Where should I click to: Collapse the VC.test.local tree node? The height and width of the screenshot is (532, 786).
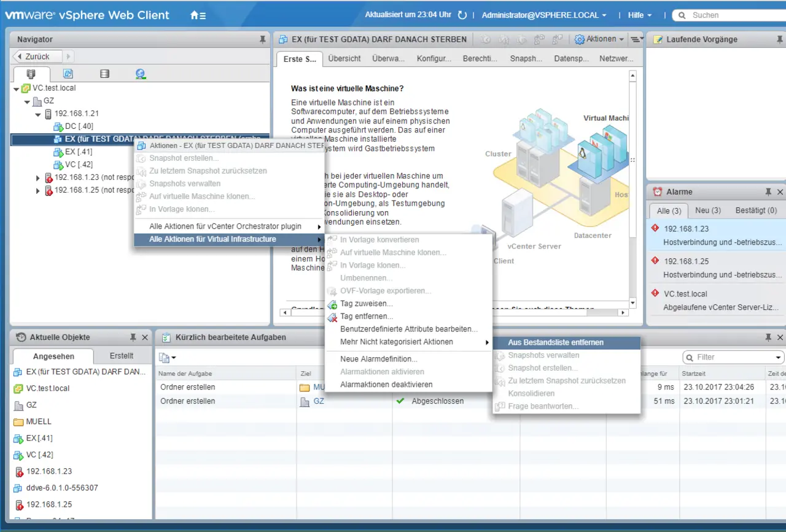point(17,89)
